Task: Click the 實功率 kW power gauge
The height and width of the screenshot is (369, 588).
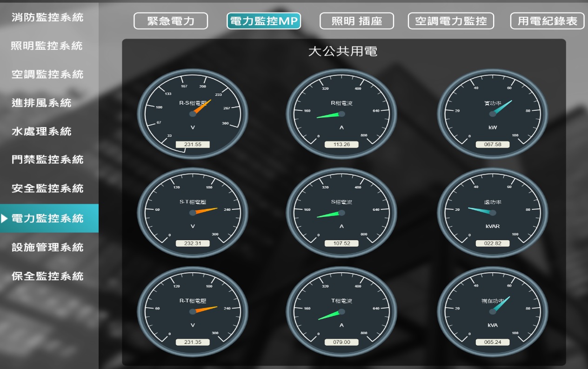Action: 492,115
